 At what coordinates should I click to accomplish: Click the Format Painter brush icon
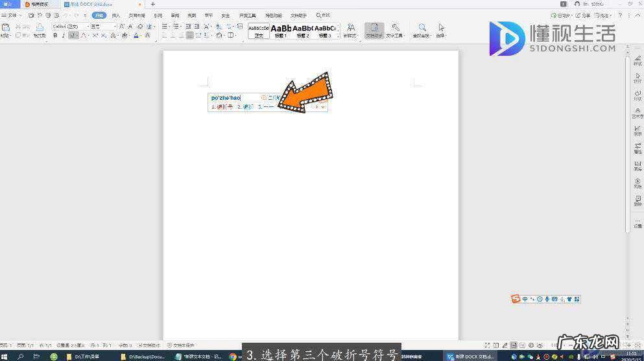point(40,29)
